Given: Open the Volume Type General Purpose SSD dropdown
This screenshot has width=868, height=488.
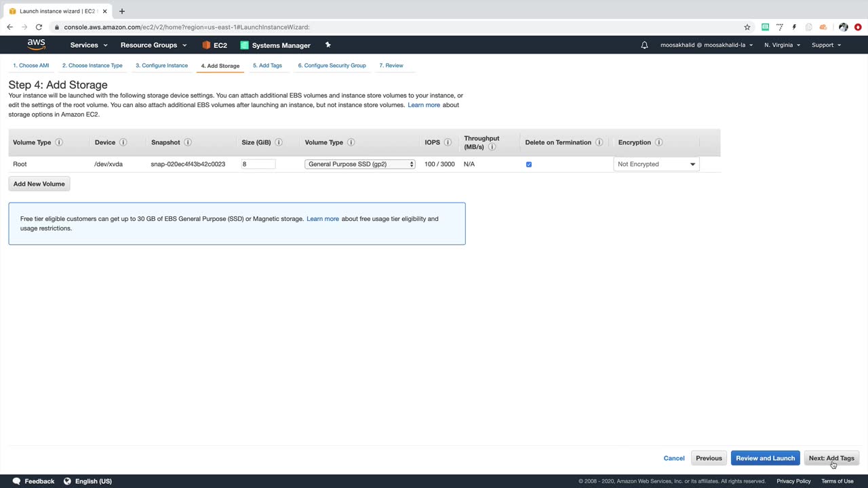Looking at the screenshot, I should coord(360,164).
